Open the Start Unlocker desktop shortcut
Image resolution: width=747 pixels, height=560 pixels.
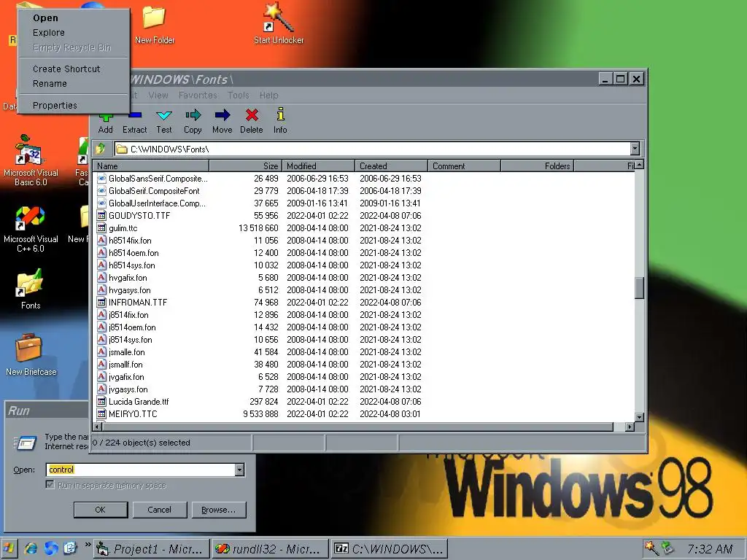click(279, 24)
